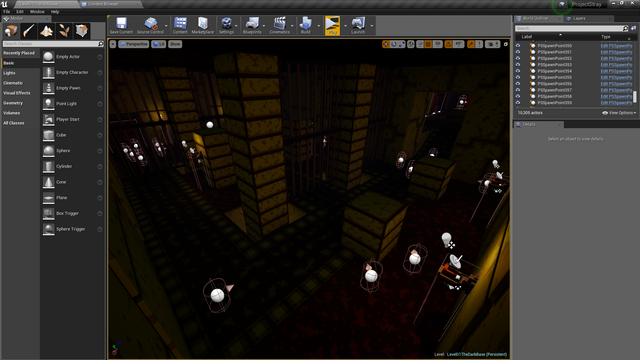Open the Perspective view mode button

(x=133, y=44)
